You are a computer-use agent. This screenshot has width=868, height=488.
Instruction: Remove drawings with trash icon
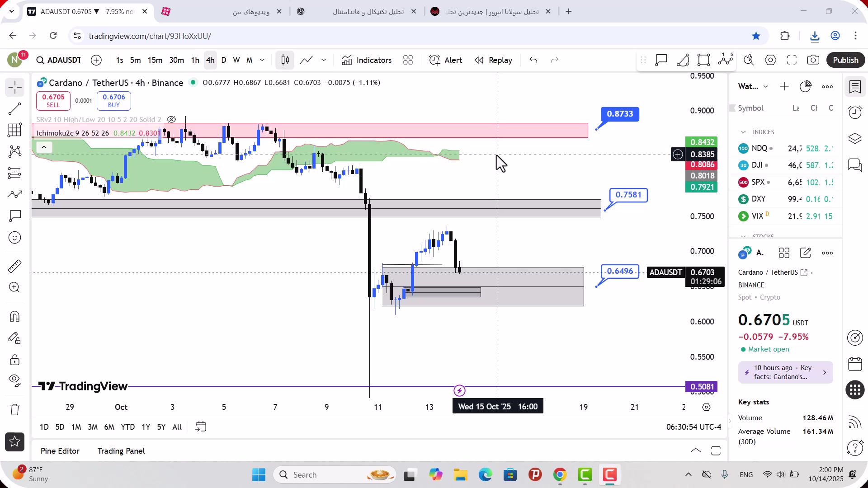pyautogui.click(x=15, y=409)
